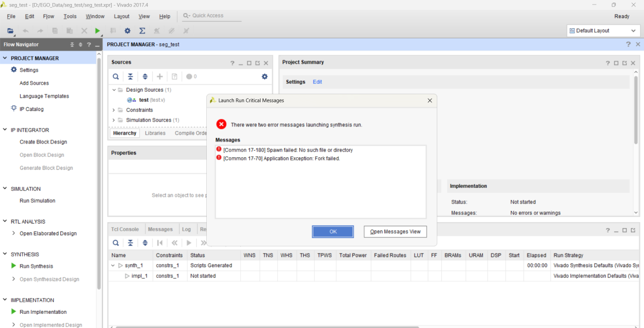Float the Project Summary panel
The height and width of the screenshot is (328, 644).
pyautogui.click(x=624, y=63)
